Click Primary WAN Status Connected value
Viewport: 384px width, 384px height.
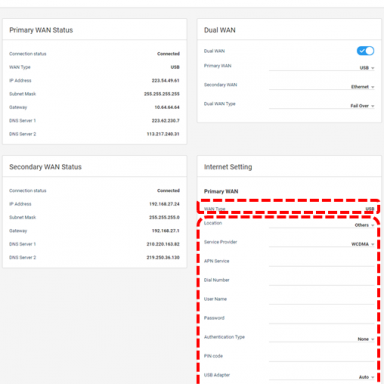coord(168,53)
